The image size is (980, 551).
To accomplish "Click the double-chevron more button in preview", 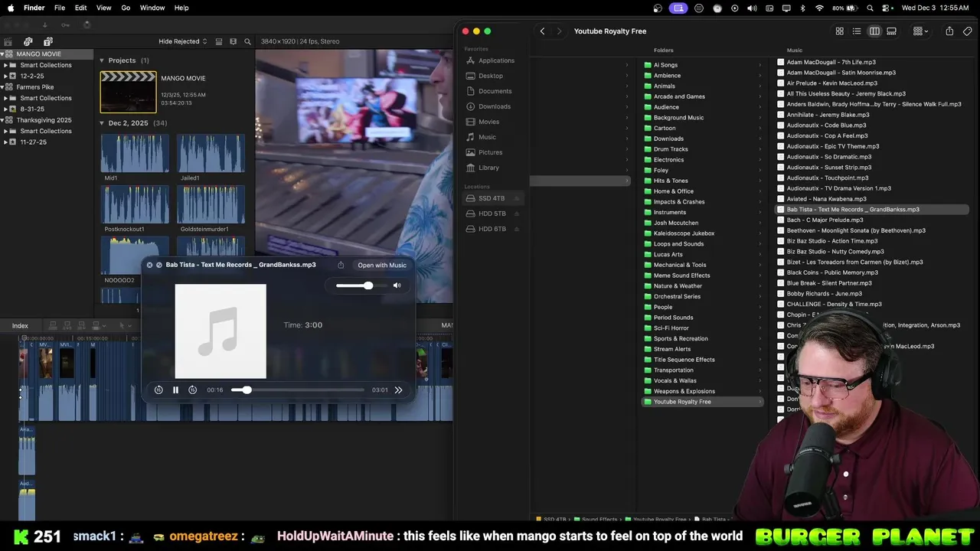I will tap(398, 390).
